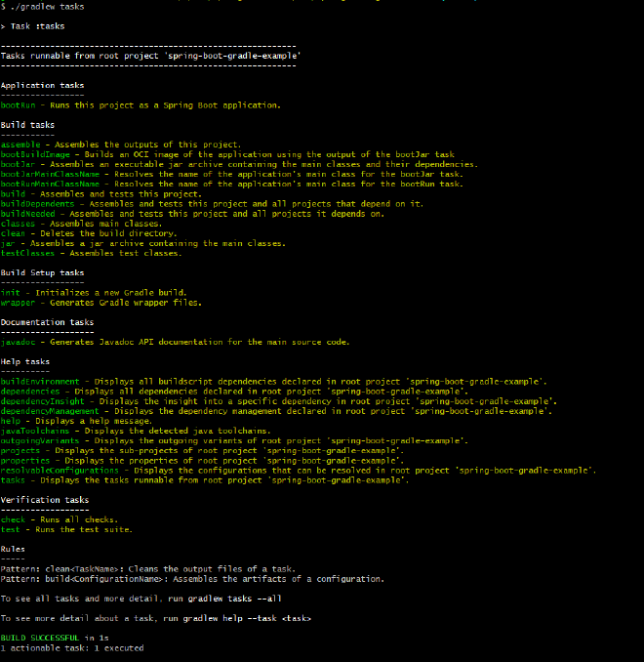Click the 'Tasks runnable from root project' heading
The image size is (644, 662).
(150, 56)
